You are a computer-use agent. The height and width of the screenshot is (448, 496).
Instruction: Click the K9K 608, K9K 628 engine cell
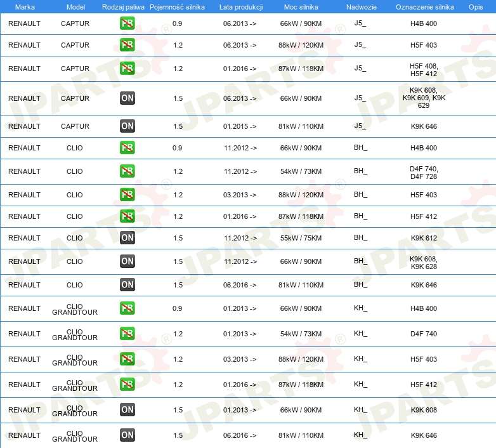(x=424, y=263)
